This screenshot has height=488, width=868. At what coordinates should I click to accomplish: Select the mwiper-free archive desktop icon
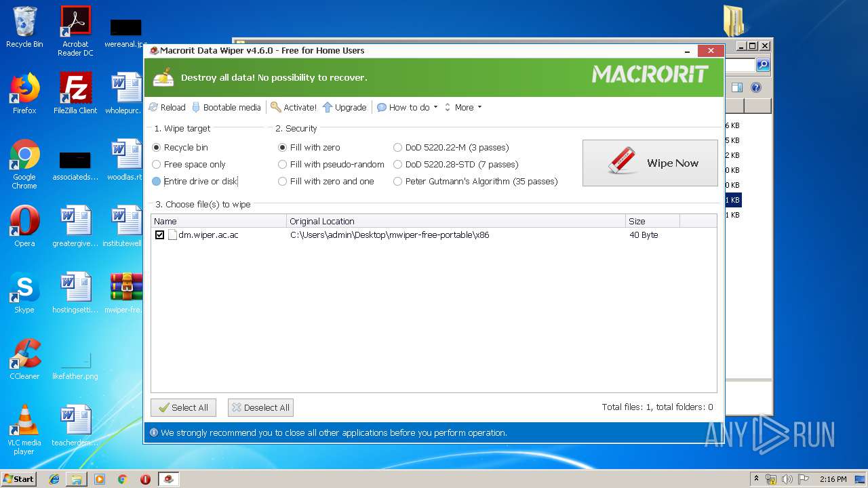click(x=126, y=293)
